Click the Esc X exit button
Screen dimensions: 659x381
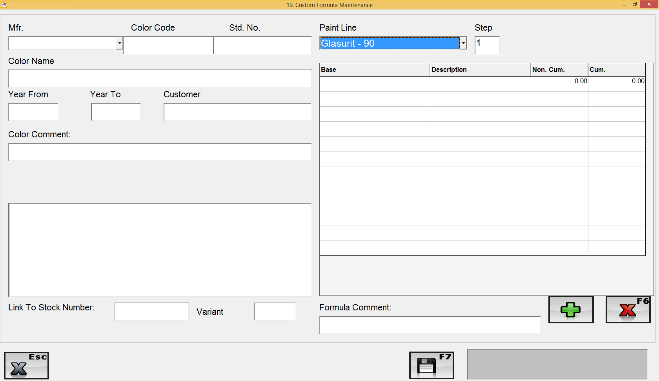point(26,365)
